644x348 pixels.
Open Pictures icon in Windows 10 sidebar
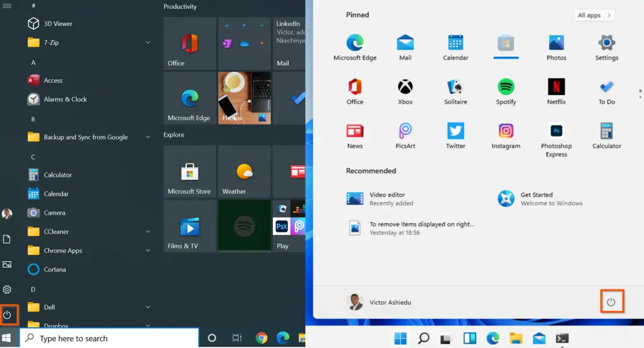click(7, 264)
